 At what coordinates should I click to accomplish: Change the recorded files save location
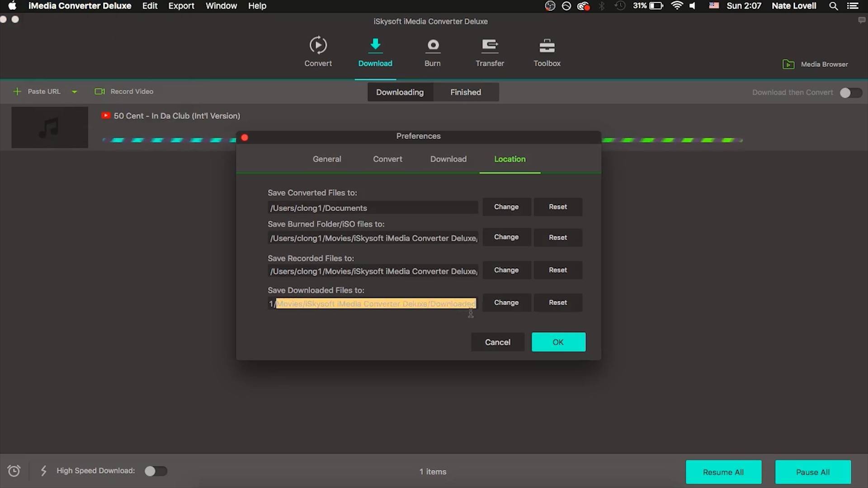[506, 270]
